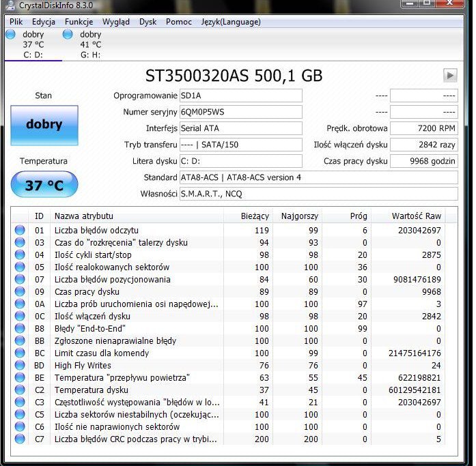
Task: Click the 9968 godzin working time field
Action: click(x=424, y=161)
